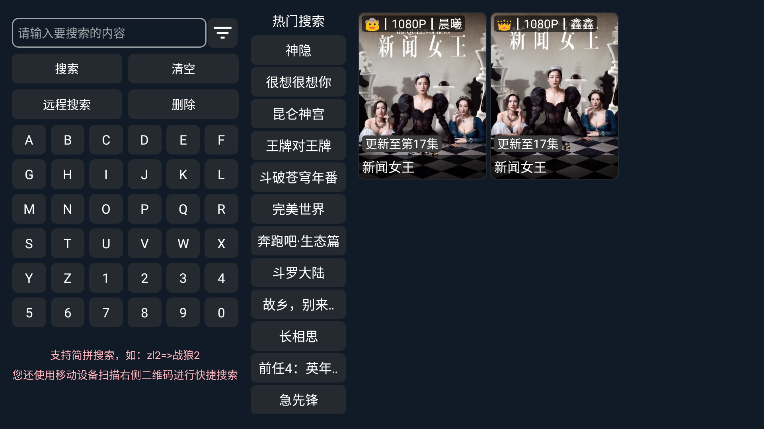Tap letter key Z on keypad
The image size is (764, 429).
tap(67, 278)
